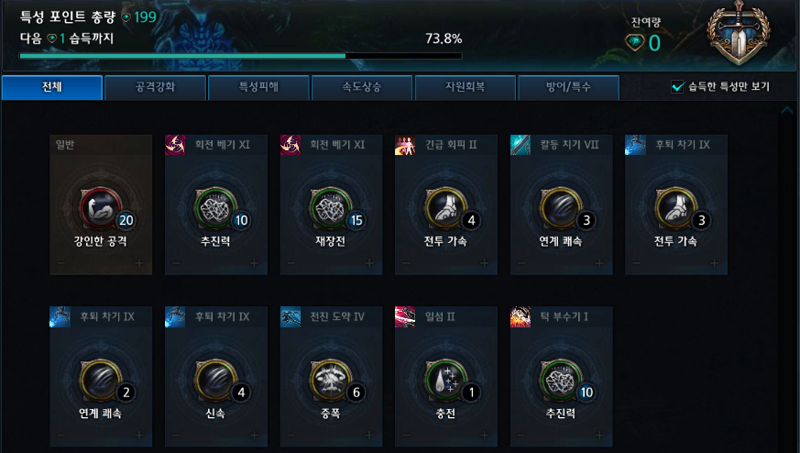The height and width of the screenshot is (453, 800).
Task: Click the 강인한 공격 trait icon
Action: tap(101, 208)
